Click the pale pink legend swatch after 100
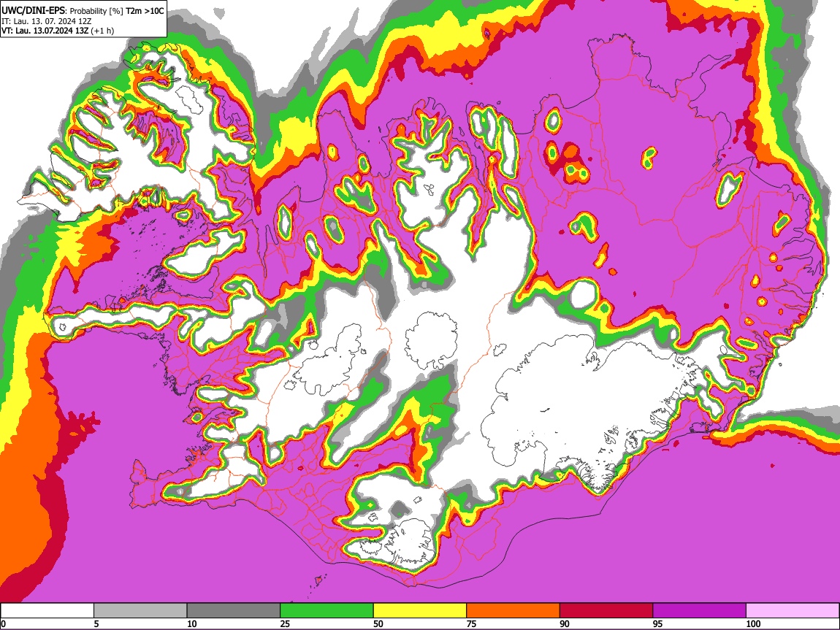 coord(793,611)
